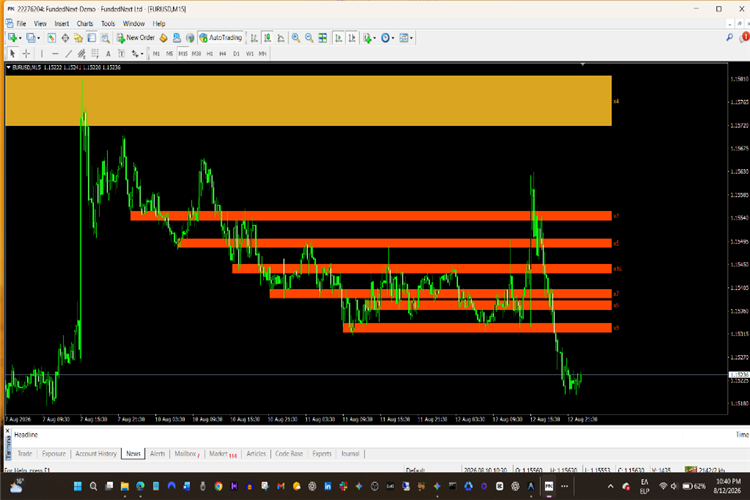The width and height of the screenshot is (750, 500).
Task: Open MetaEditor with the yellow book icon
Action: (x=163, y=38)
